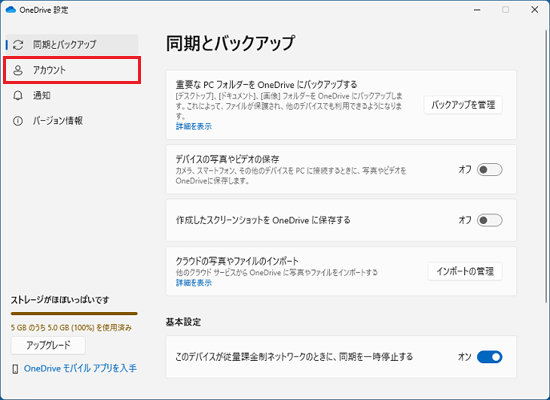Open the 通知 section
This screenshot has width=550, height=400.
click(x=72, y=95)
